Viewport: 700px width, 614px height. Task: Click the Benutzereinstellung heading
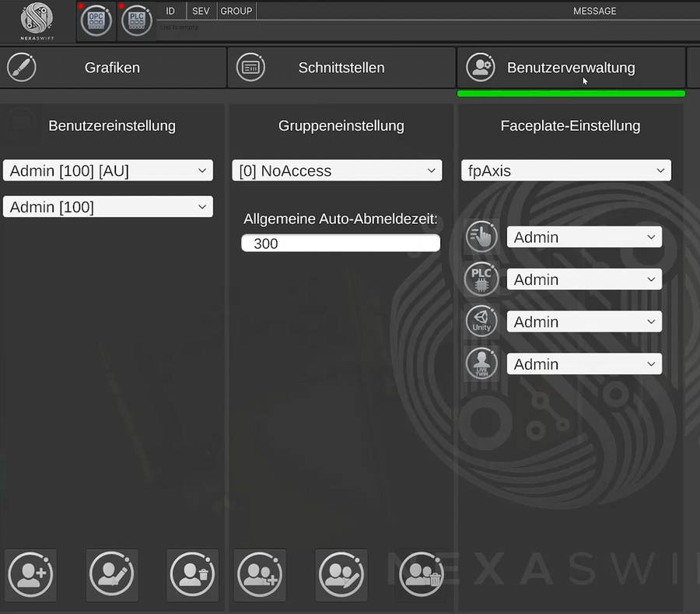tap(112, 125)
